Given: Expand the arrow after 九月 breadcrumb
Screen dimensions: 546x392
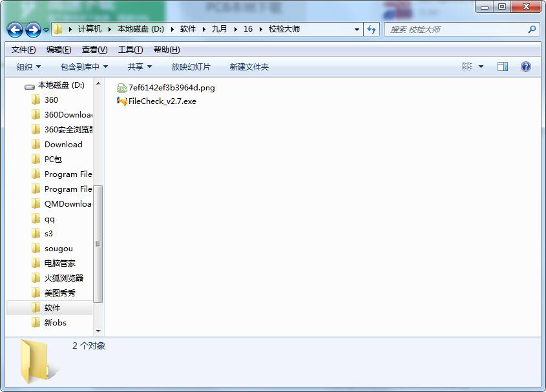Looking at the screenshot, I should [x=236, y=29].
